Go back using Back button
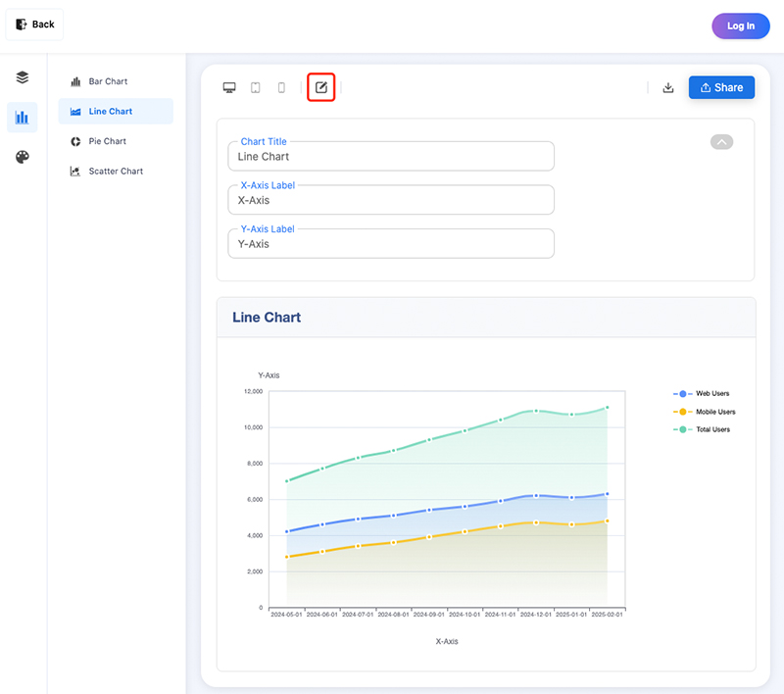This screenshot has width=784, height=694. pyautogui.click(x=35, y=25)
